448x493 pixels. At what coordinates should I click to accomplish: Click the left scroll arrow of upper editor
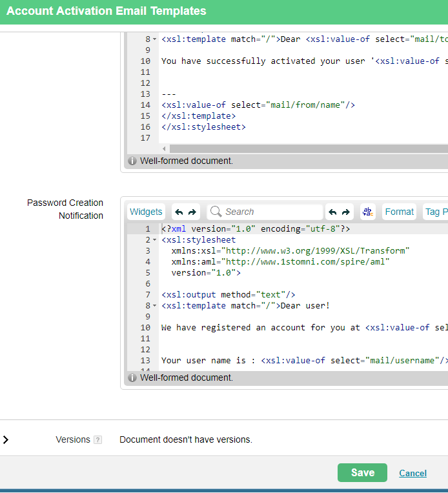point(164,148)
